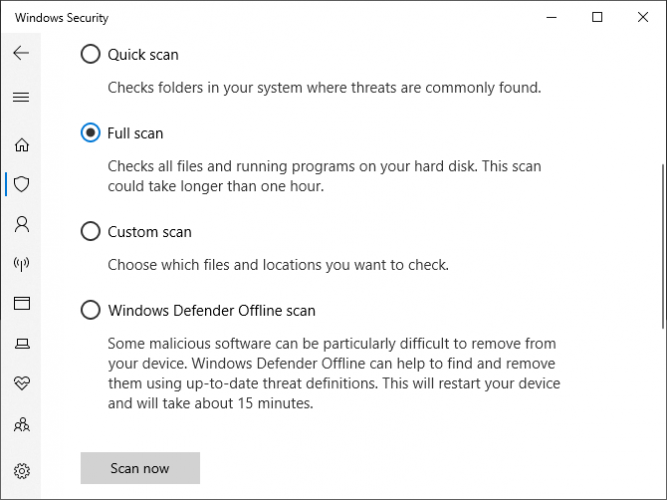Screen dimensions: 667x500
Task: Open Account protection person icon
Action: tap(21, 224)
